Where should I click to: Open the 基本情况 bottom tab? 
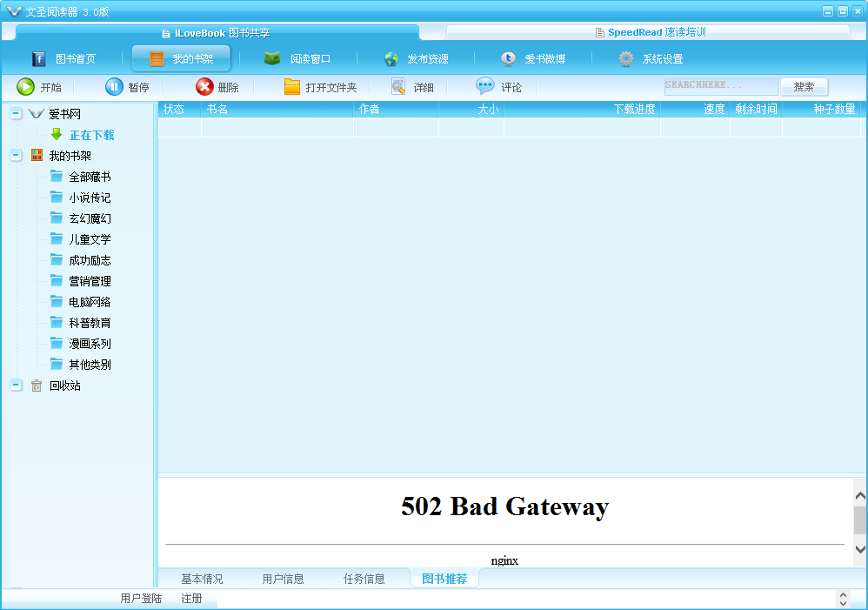coord(202,579)
